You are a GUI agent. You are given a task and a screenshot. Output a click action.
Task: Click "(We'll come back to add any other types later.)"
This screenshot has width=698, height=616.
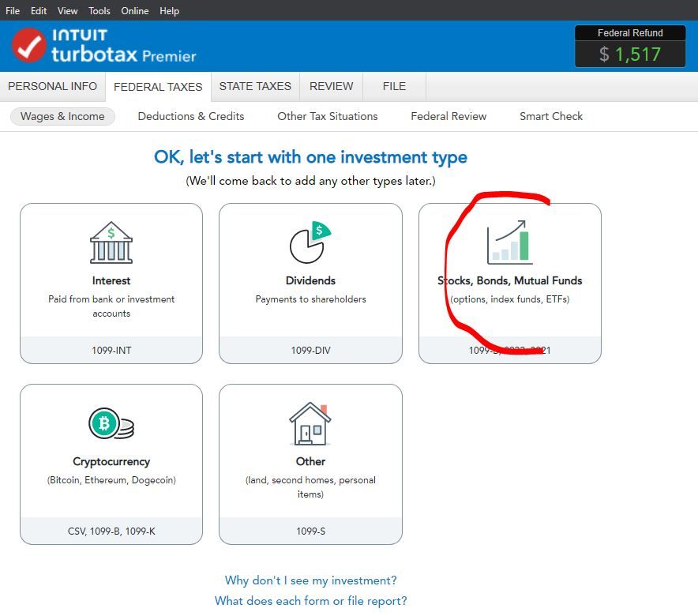311,181
